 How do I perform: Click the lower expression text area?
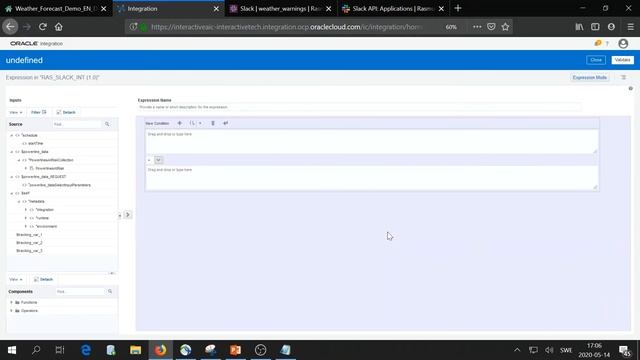point(371,178)
